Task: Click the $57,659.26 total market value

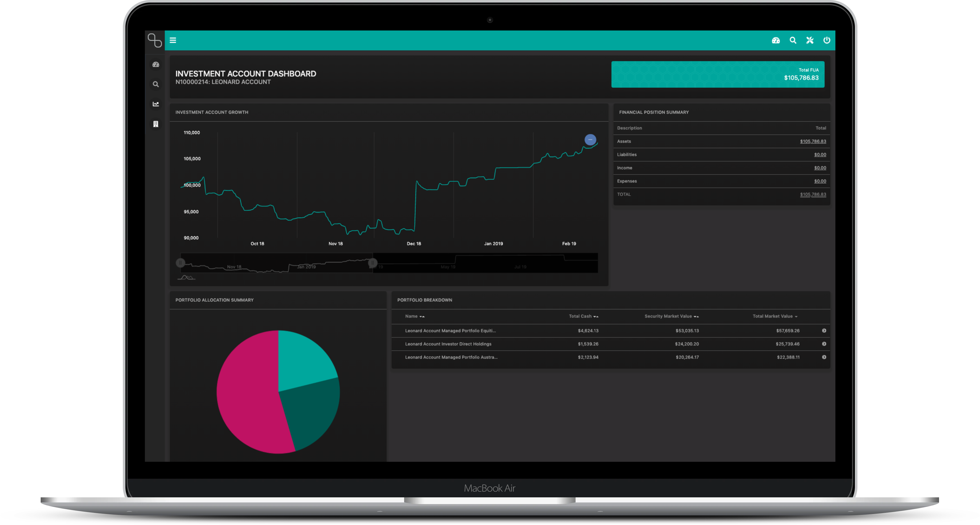Action: point(787,331)
